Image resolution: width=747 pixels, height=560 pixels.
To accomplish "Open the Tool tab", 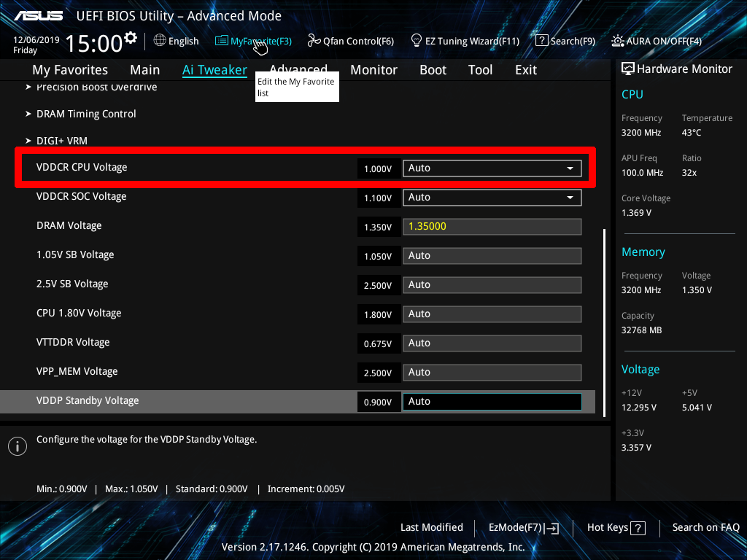I will 480,70.
